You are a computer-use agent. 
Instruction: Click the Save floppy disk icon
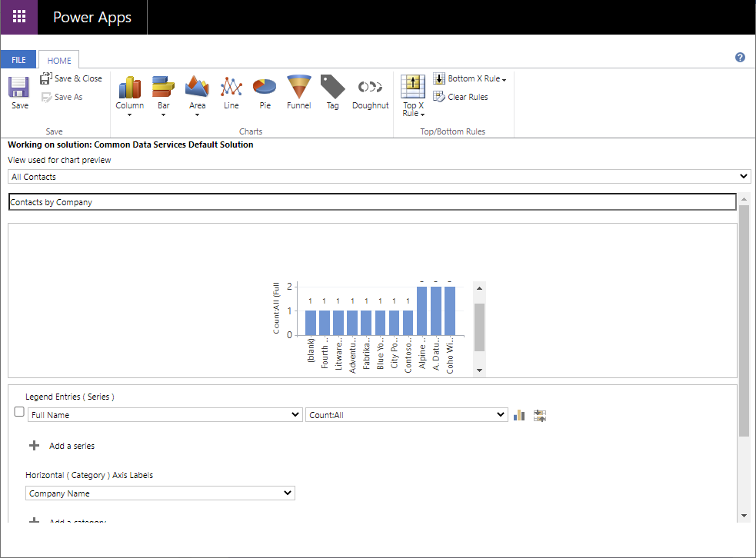point(18,87)
